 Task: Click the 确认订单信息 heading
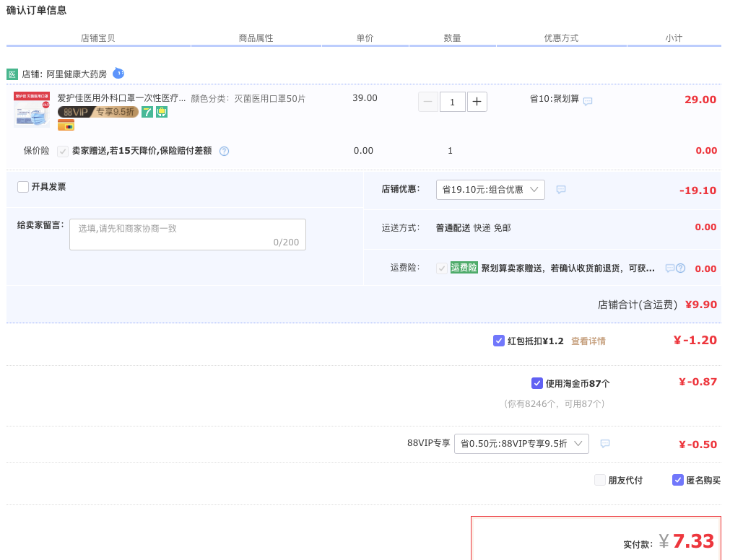click(36, 10)
